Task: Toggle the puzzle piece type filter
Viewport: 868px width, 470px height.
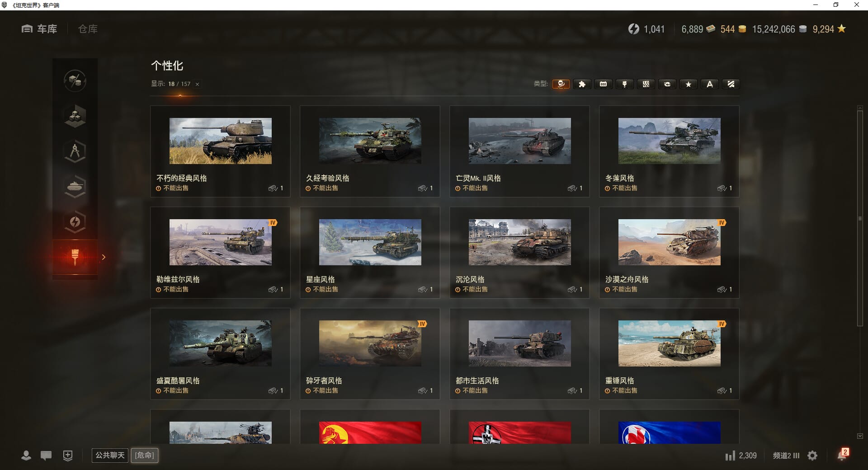Action: tap(582, 84)
